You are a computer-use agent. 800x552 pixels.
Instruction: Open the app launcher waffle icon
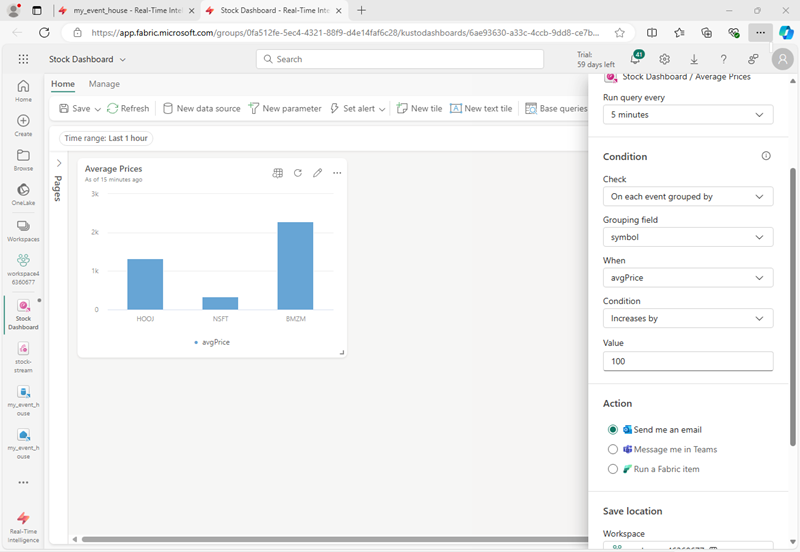pos(23,59)
